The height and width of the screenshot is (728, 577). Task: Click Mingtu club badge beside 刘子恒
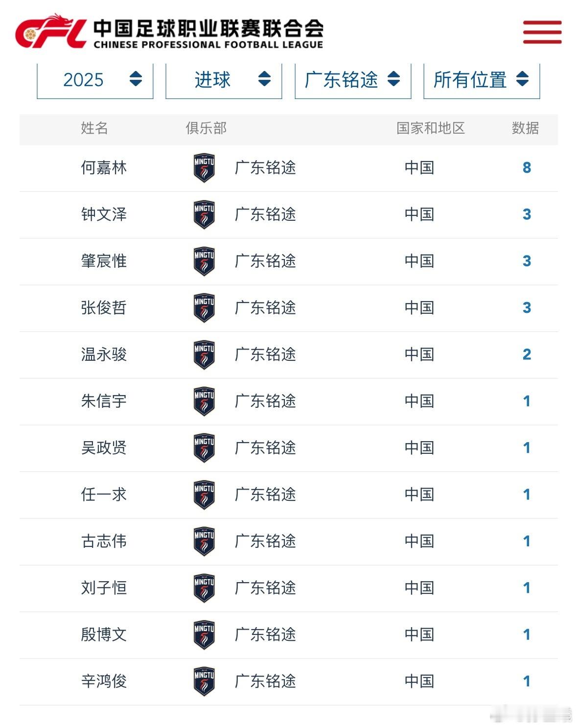click(x=204, y=588)
